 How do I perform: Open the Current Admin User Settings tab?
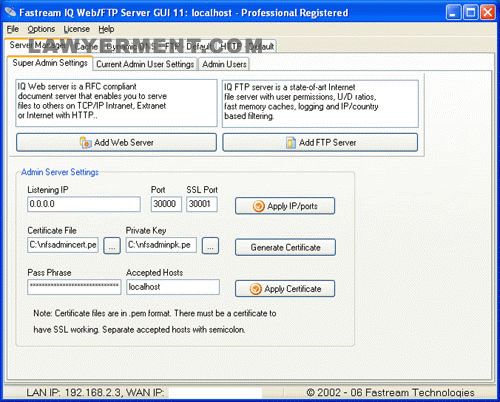coord(145,64)
